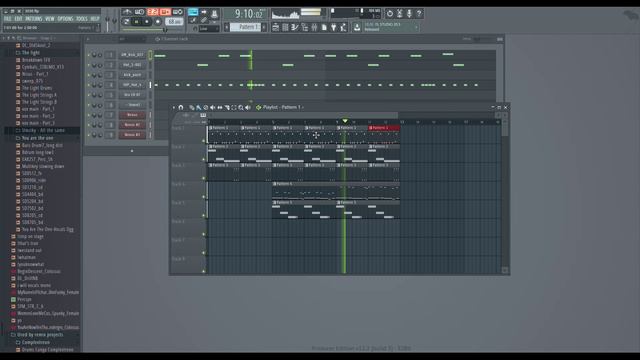The height and width of the screenshot is (360, 640).
Task: Open the channel filter dropdown in Channel rack
Action: pos(133,39)
